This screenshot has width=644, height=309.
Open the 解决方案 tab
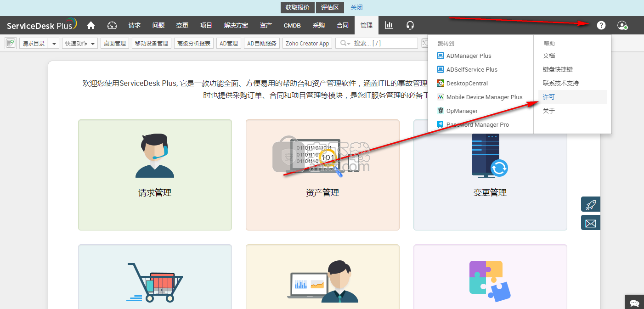point(236,25)
